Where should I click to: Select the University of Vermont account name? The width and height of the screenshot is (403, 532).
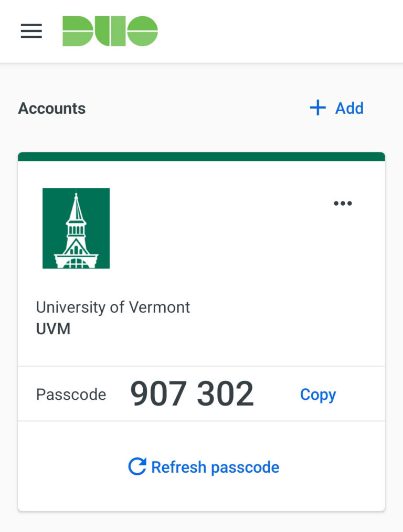[112, 307]
